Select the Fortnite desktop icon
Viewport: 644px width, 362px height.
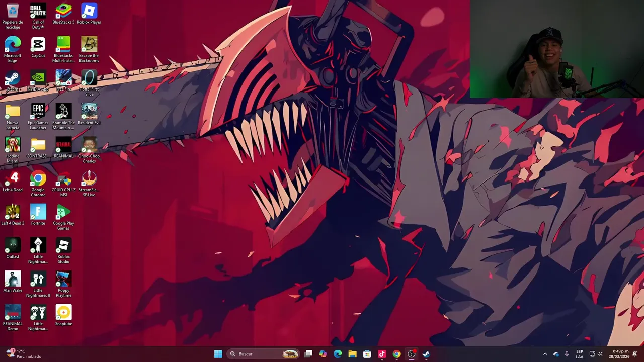pos(38,215)
